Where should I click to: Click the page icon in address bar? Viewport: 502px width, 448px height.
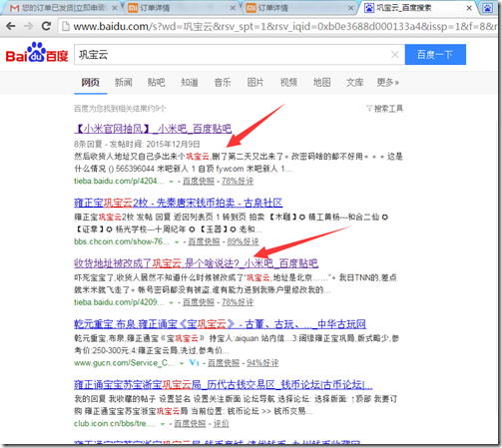66,26
